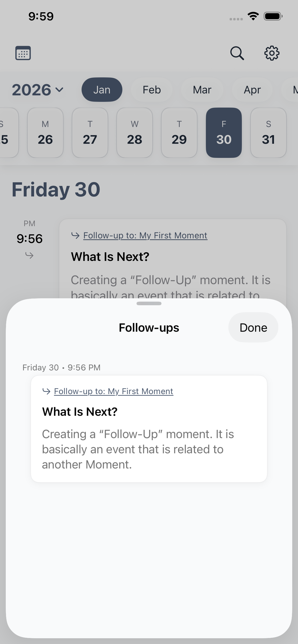Select Saturday 31 day cell
This screenshot has width=298, height=644.
[x=268, y=133]
